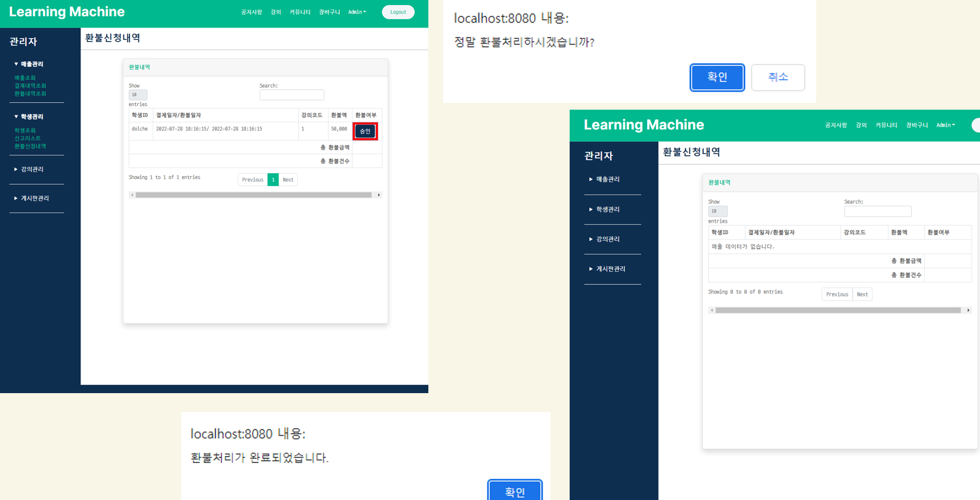Open 커뮤니티 in the right window navbar
This screenshot has height=500, width=980.
tap(886, 125)
